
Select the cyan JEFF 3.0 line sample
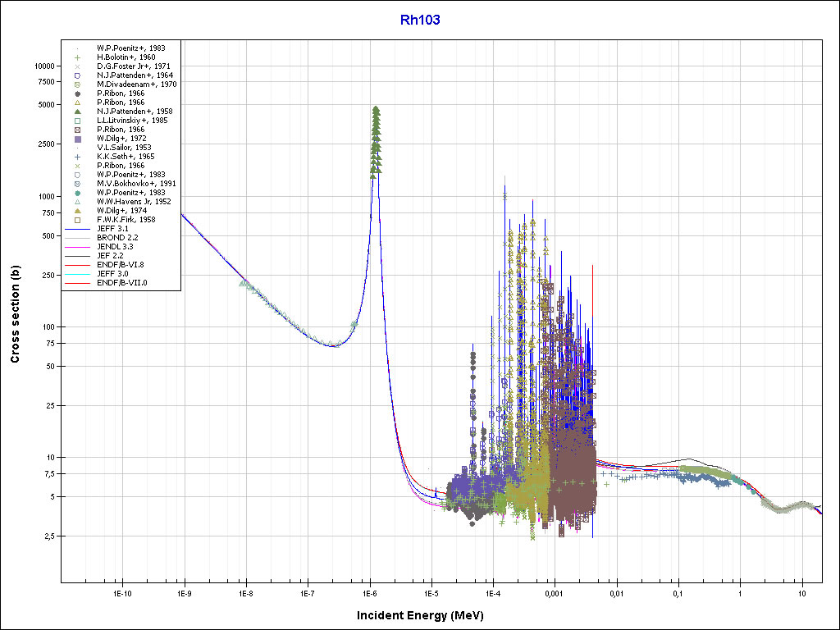(76, 274)
